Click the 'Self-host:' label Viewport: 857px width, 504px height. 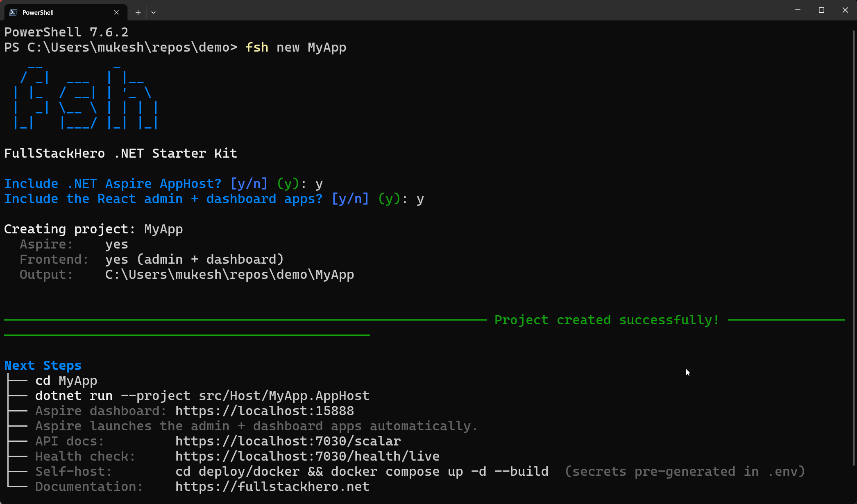pyautogui.click(x=74, y=472)
